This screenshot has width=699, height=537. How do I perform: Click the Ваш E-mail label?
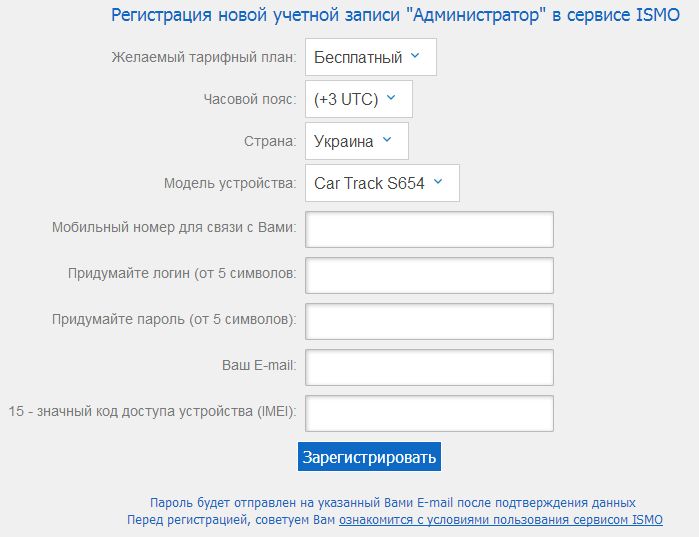click(258, 365)
